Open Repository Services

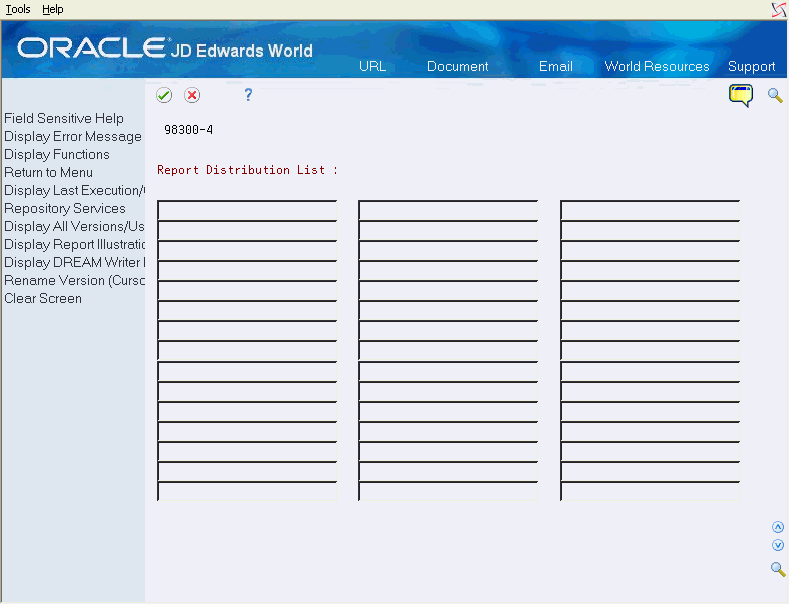(x=65, y=208)
